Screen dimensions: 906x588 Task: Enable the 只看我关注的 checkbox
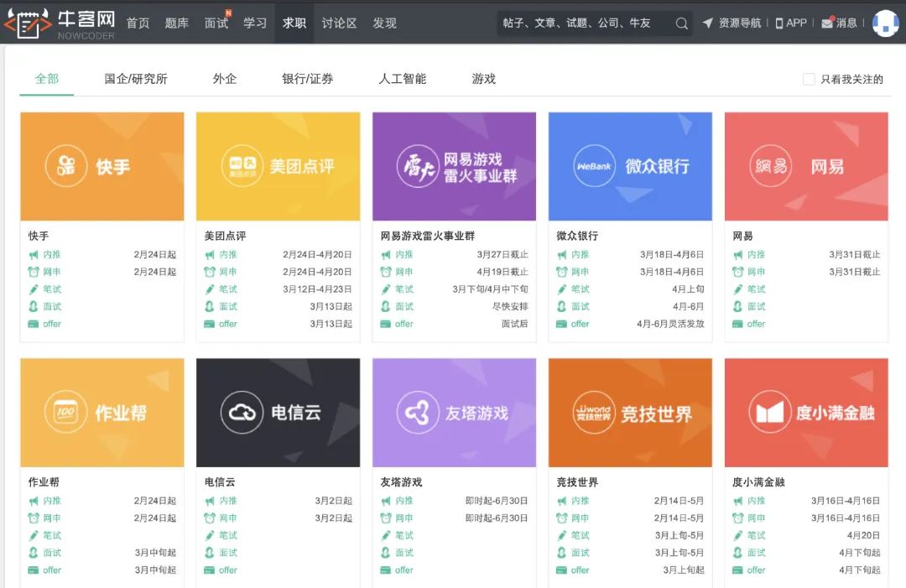pyautogui.click(x=809, y=79)
